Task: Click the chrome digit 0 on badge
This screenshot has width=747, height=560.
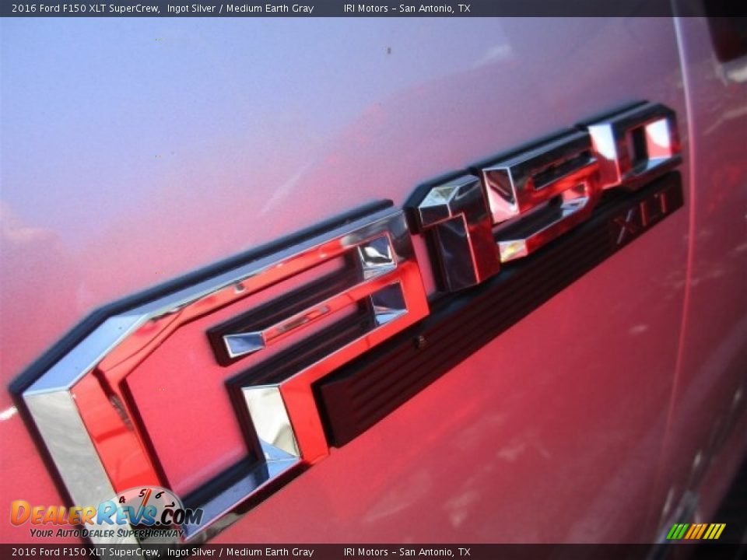Action: (x=635, y=142)
